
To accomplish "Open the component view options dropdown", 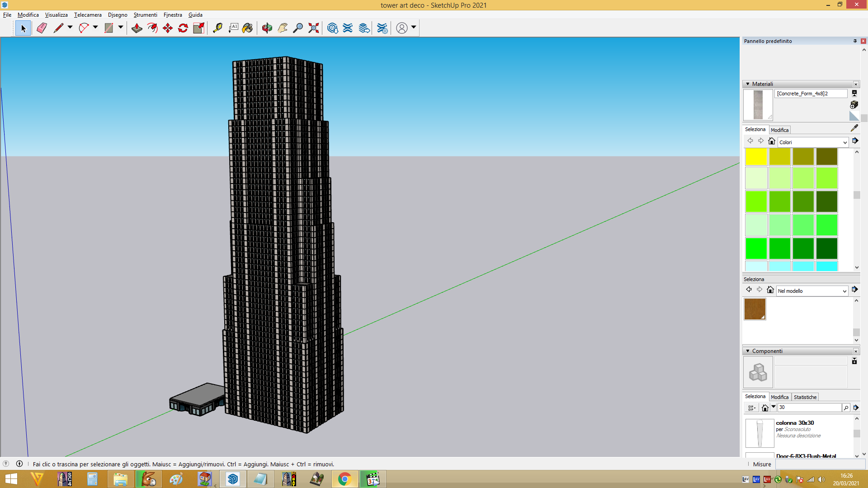I will (751, 408).
